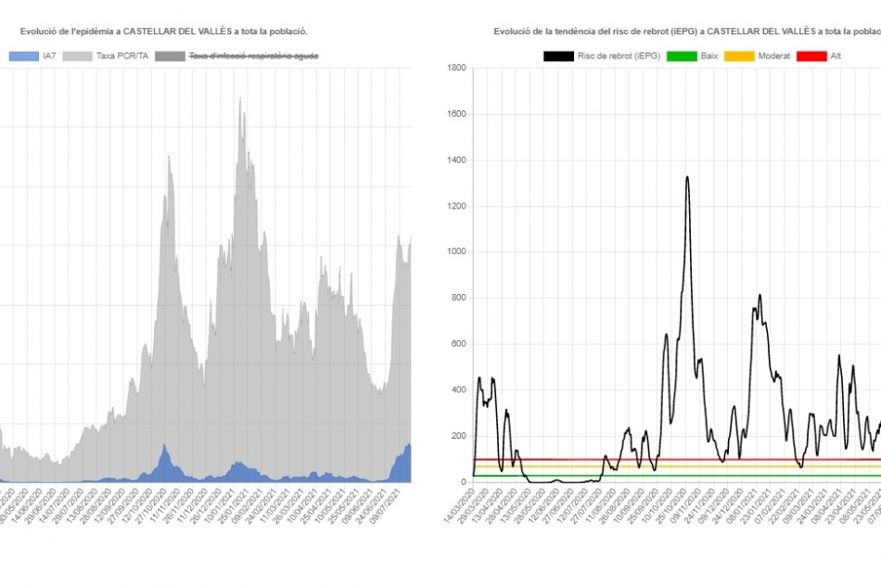Click the 27/10/2020 date on epidemic chart
This screenshot has height=588, width=881.
151,506
